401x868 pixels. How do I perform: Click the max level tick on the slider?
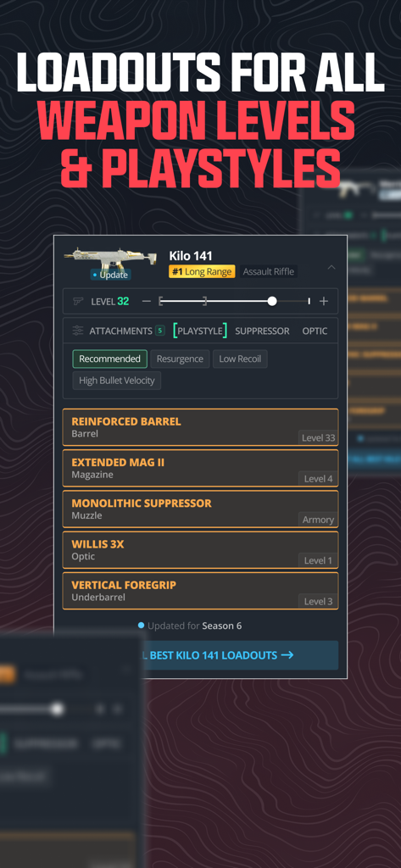pos(309,301)
